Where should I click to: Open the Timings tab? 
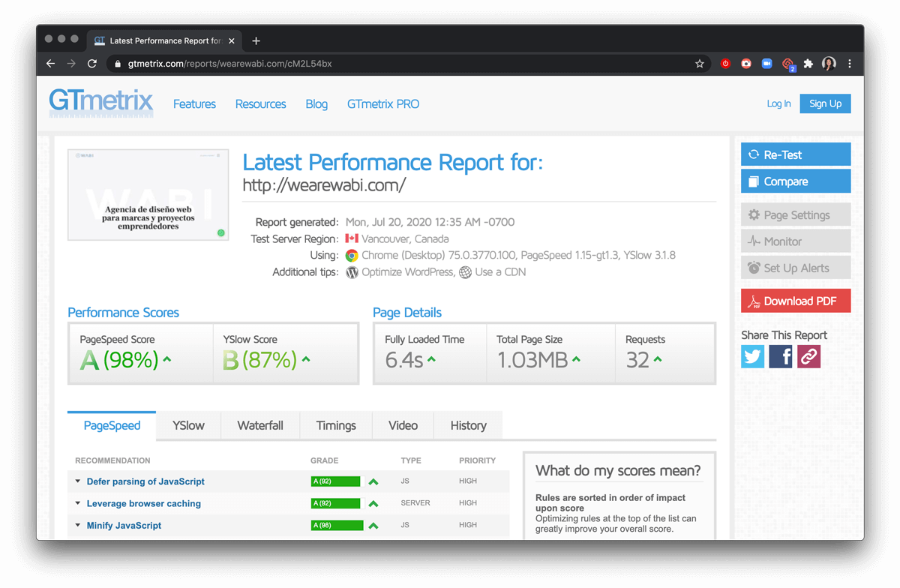pos(336,425)
